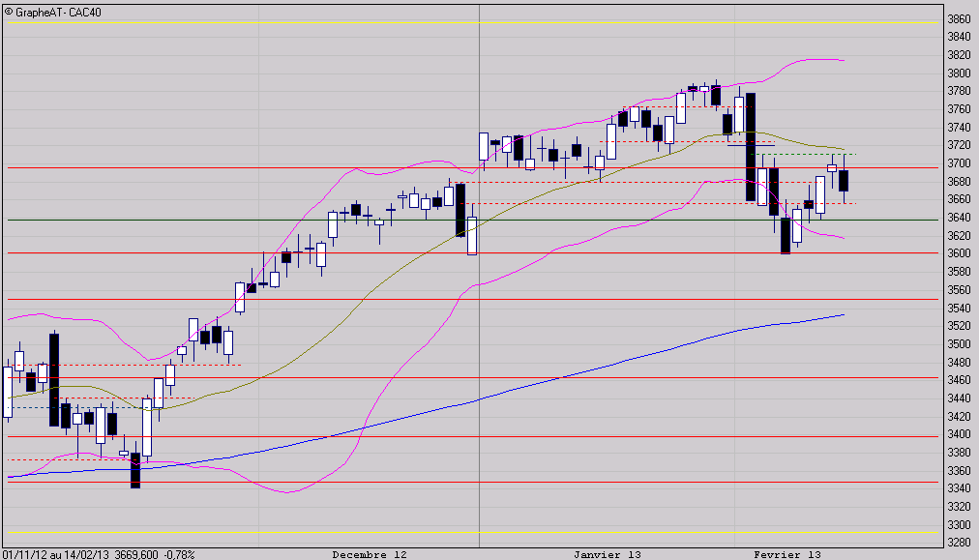The image size is (979, 560).
Task: Select the Janvier 13 month label
Action: (608, 554)
